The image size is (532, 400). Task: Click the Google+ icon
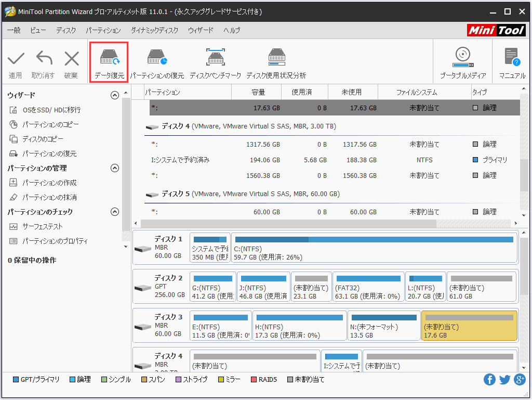pyautogui.click(x=520, y=380)
